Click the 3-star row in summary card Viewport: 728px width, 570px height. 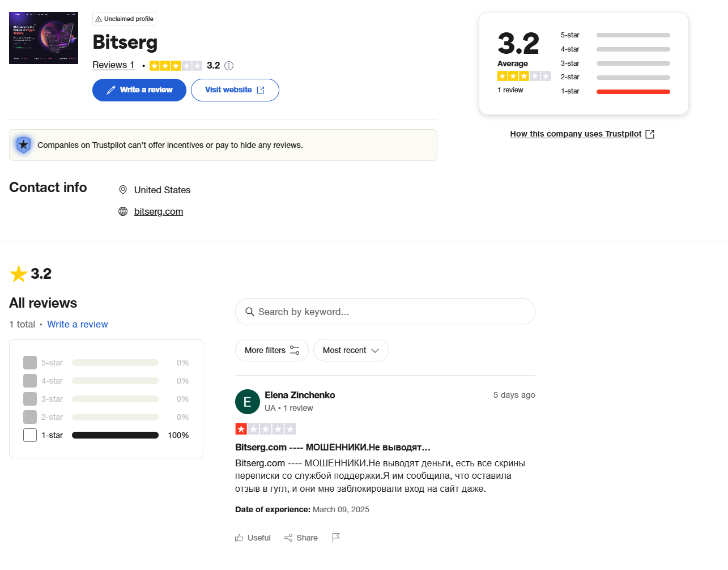tap(615, 63)
